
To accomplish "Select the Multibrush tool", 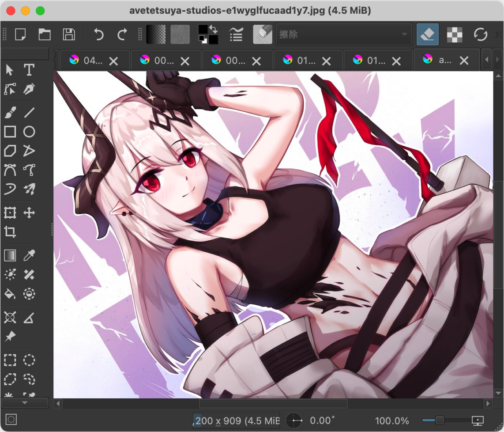I will (x=29, y=189).
